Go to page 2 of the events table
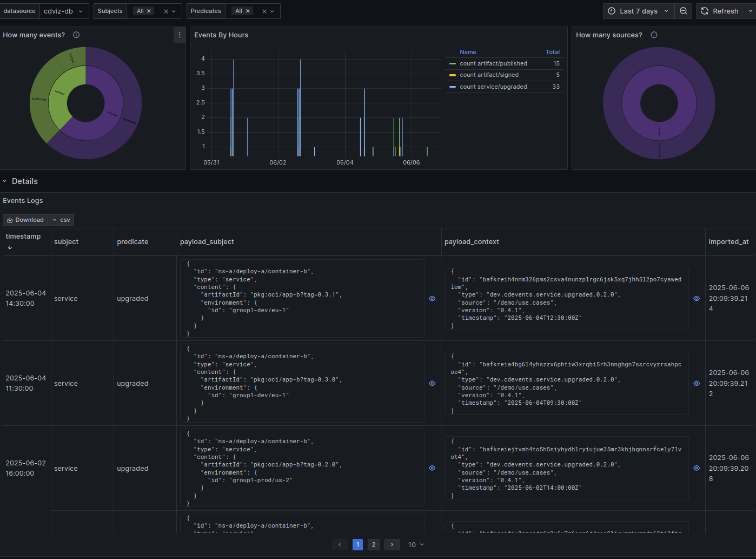This screenshot has width=756, height=559. point(374,544)
